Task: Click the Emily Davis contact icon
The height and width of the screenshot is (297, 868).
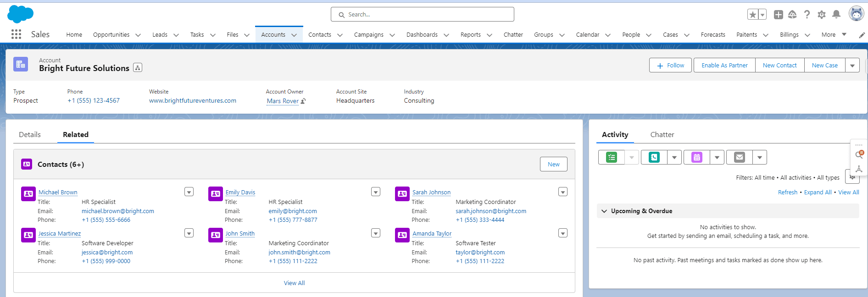Action: (x=216, y=194)
